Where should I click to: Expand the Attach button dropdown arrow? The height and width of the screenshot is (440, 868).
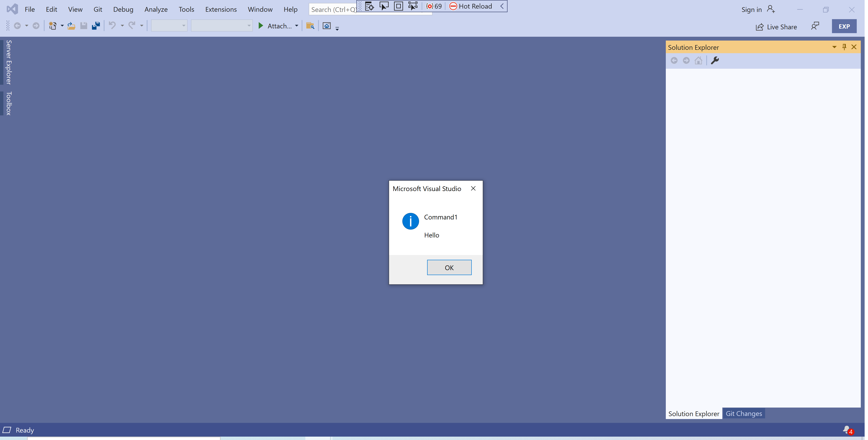[297, 26]
